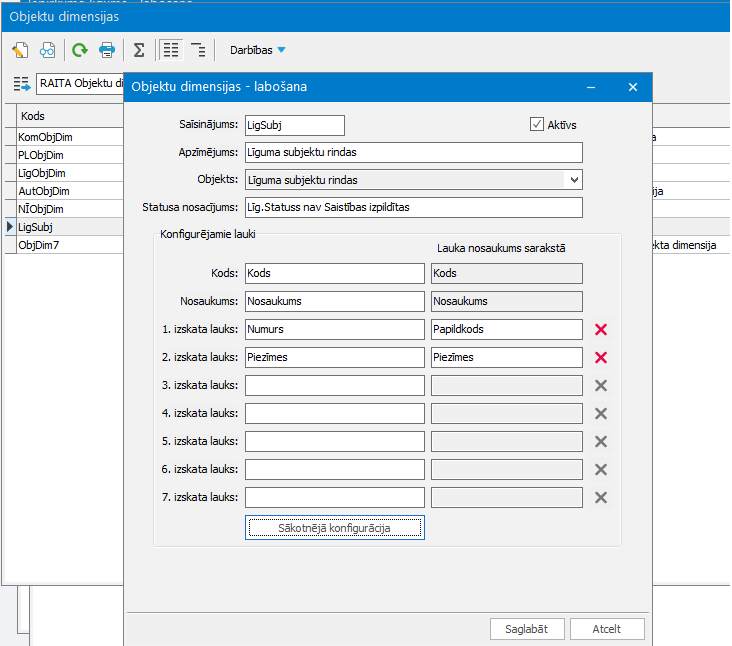Clear 1. izskata lauks with red X

pyautogui.click(x=601, y=329)
